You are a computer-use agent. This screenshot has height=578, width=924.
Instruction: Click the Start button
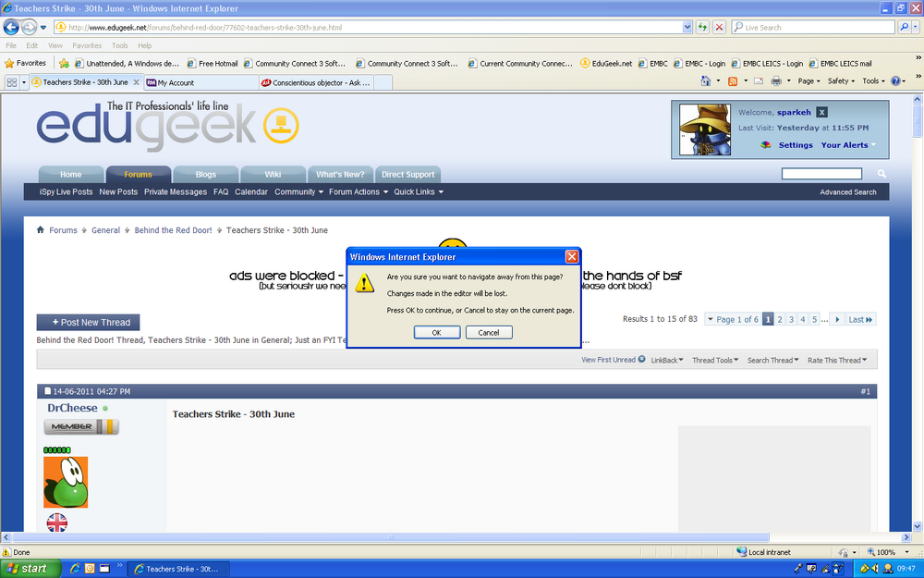point(30,569)
